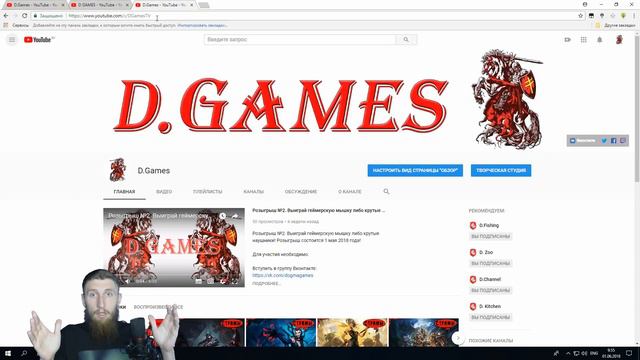This screenshot has height=360, width=640.
Task: Switch to the ГЛАВНАЯ tab
Action: [x=124, y=191]
